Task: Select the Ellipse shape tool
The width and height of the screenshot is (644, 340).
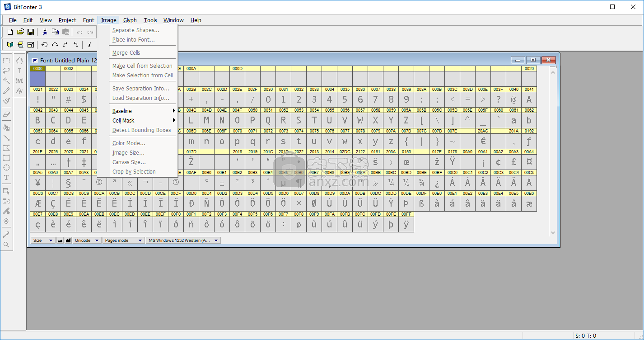Action: click(x=6, y=168)
